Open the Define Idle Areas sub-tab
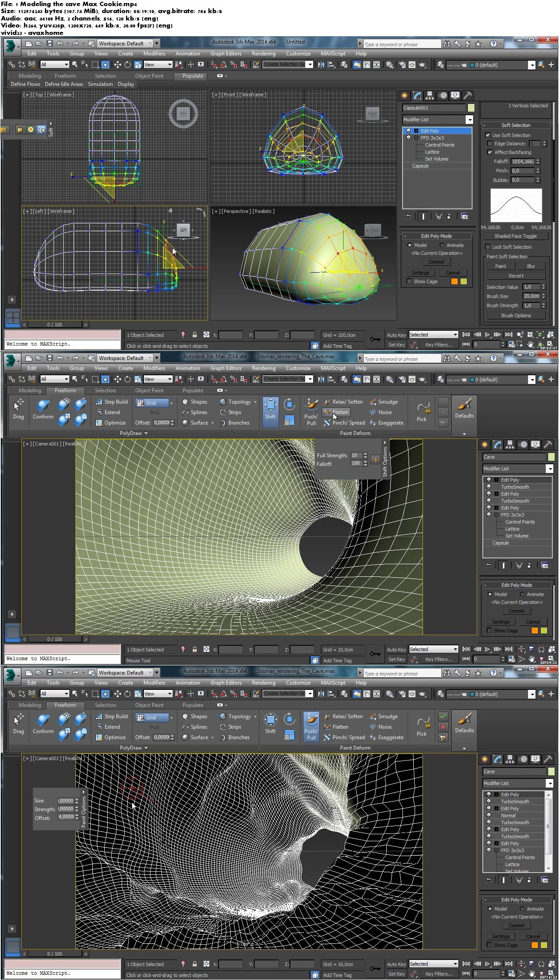559x980 pixels. (x=64, y=84)
